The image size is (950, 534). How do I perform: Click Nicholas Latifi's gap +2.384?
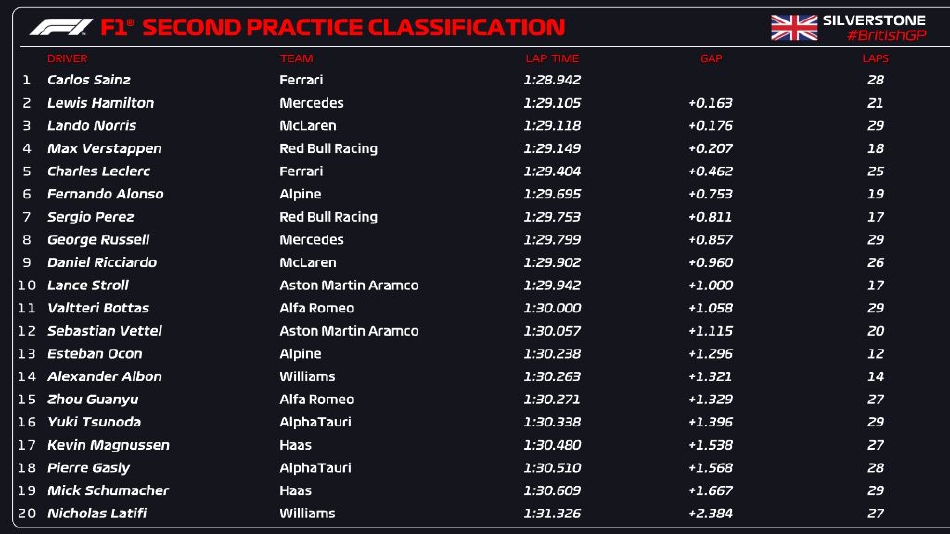(x=710, y=513)
